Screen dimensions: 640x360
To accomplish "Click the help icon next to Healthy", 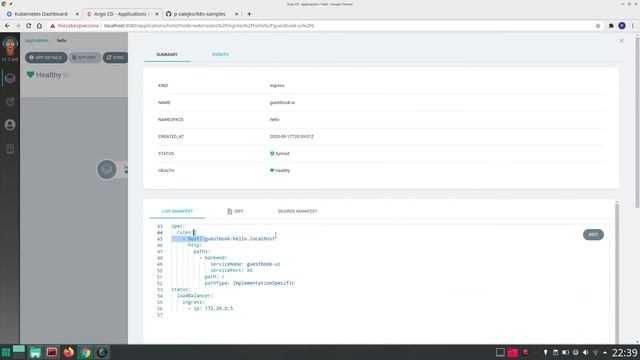I will click(x=66, y=75).
